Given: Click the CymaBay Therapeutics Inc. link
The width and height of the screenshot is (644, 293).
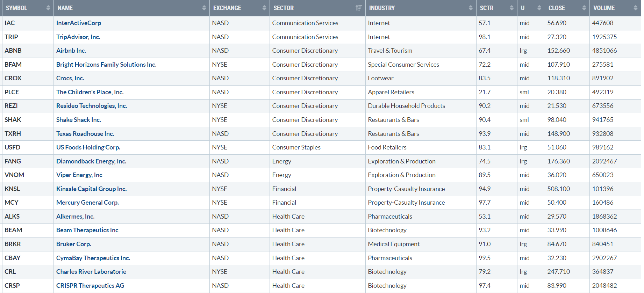Looking at the screenshot, I should coord(93,258).
